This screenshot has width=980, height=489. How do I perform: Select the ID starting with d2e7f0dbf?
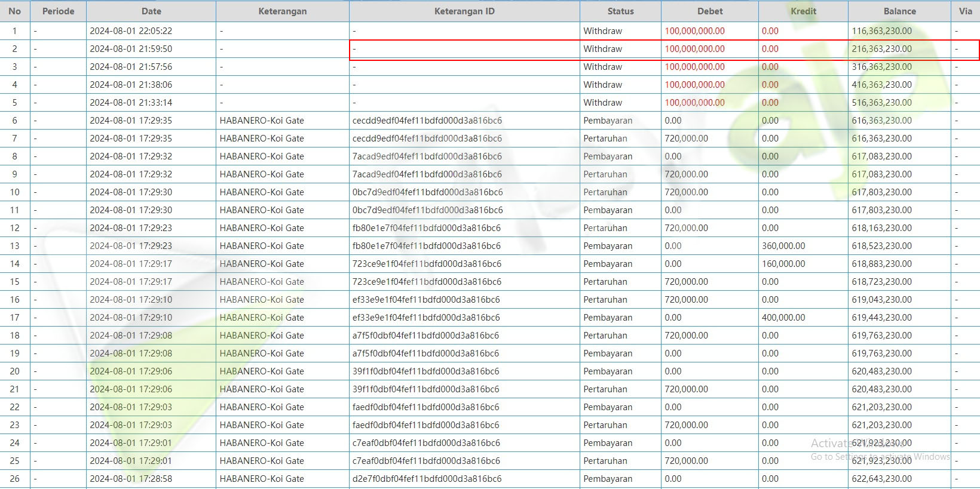(425, 479)
